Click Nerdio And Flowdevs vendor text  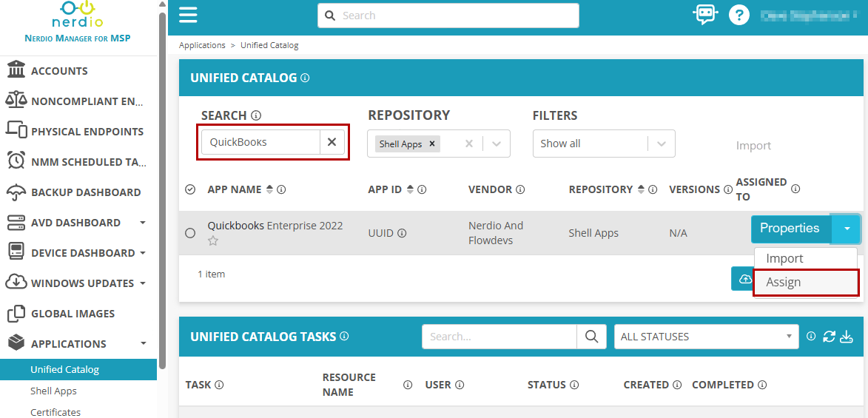pyautogui.click(x=496, y=233)
